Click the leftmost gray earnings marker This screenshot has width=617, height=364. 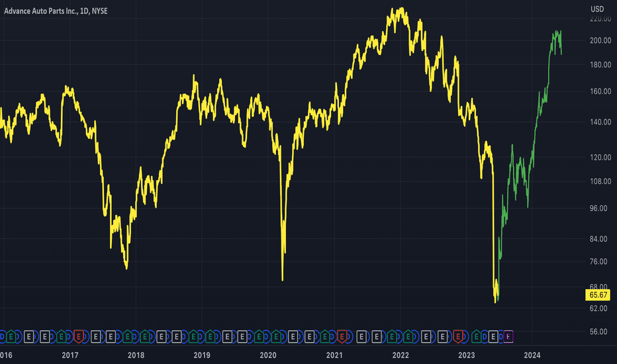click(x=28, y=337)
